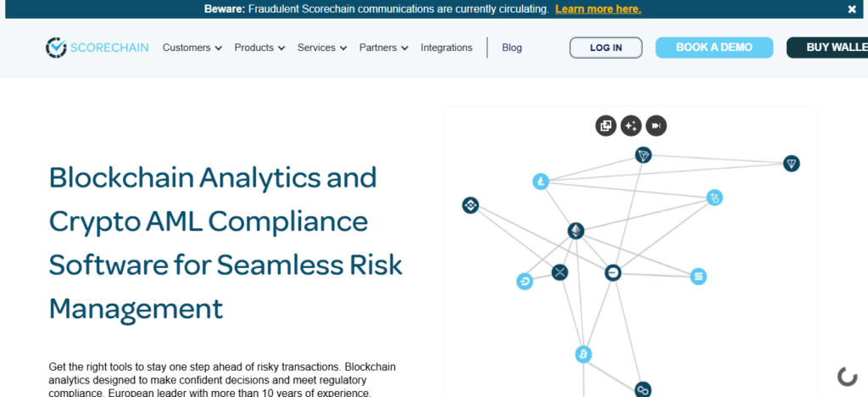Click the LOG IN button

605,48
